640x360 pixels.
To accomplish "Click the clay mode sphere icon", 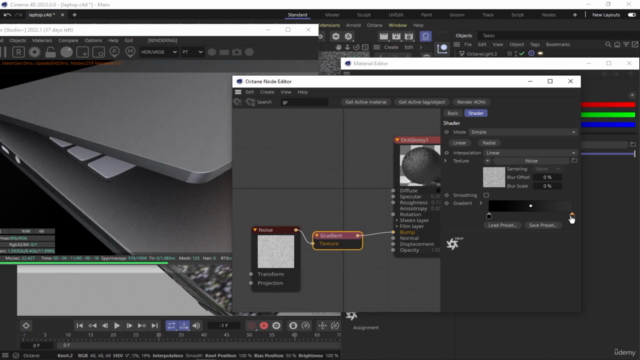I will tap(67, 52).
